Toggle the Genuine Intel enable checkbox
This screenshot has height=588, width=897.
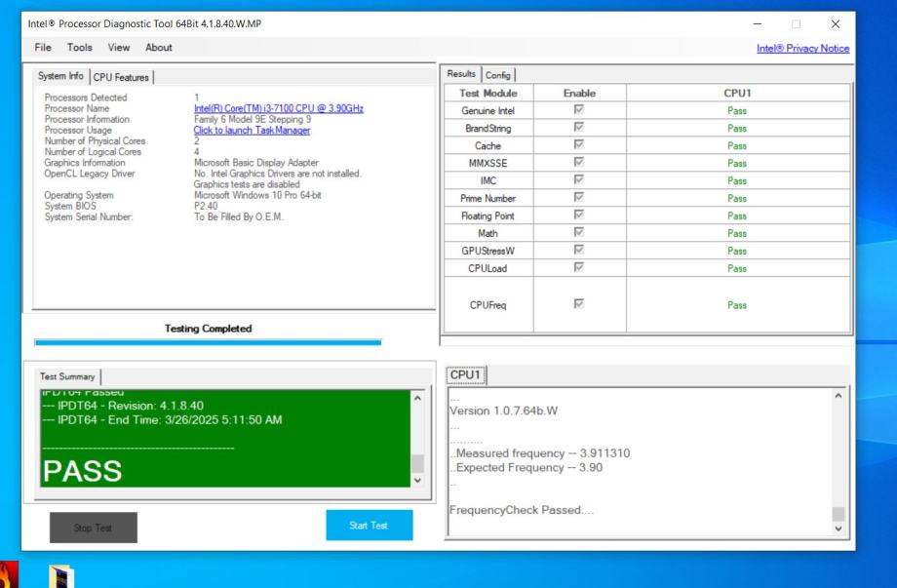pos(579,109)
